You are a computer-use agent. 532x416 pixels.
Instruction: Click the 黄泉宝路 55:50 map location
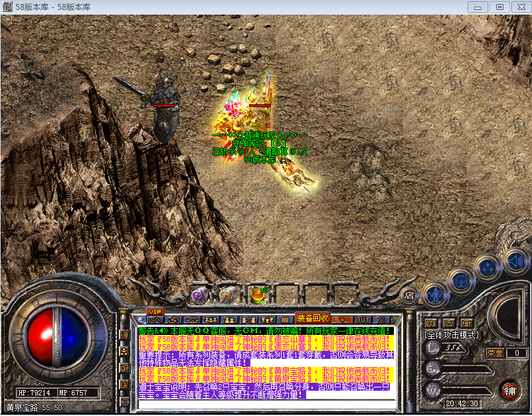pos(35,407)
